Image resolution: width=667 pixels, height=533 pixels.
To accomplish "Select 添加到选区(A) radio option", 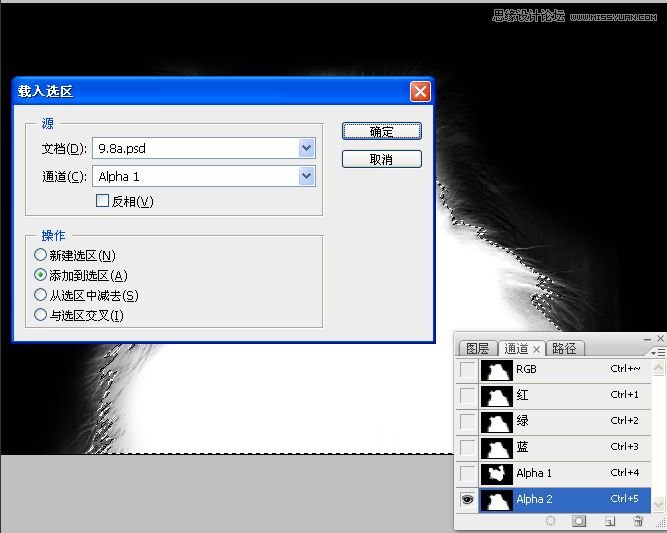I will pos(40,275).
